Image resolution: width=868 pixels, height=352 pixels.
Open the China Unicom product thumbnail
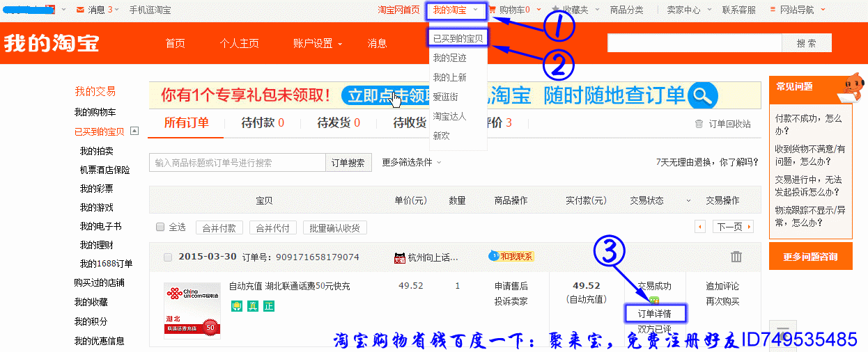193,311
